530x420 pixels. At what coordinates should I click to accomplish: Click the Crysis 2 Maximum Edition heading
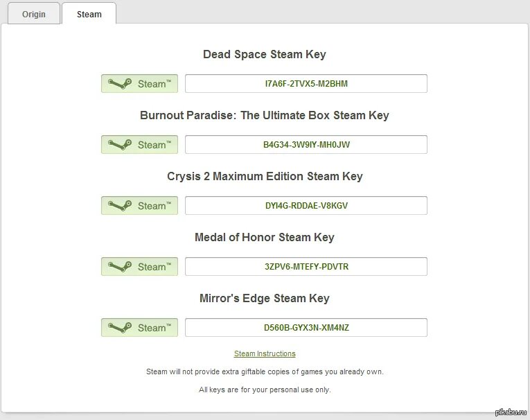click(265, 177)
